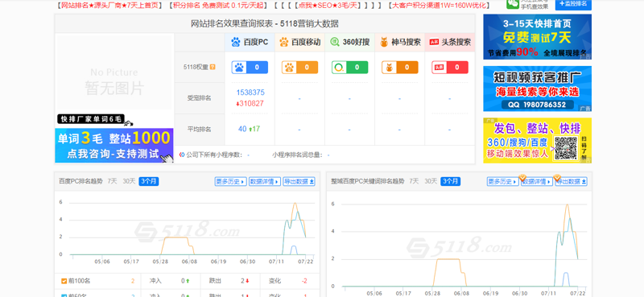Click the 05/28 date on the 百度PC排名趋势 chart
This screenshot has height=297, width=644.
159,262
